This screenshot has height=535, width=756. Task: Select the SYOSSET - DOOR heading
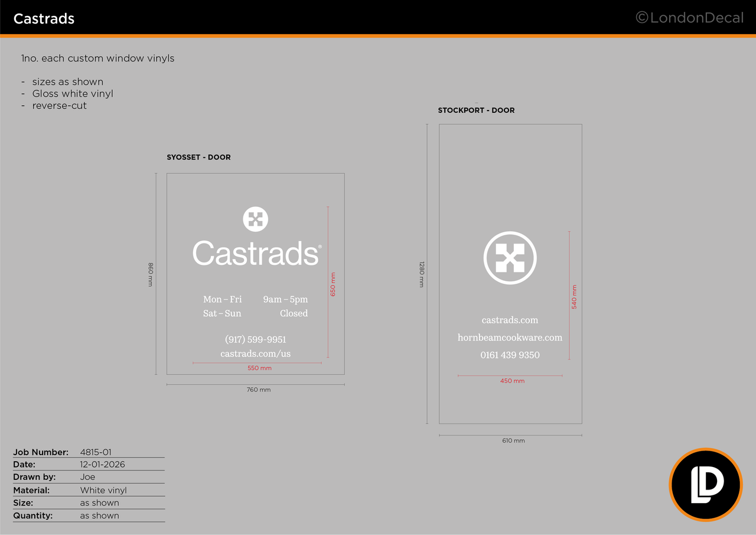pos(198,157)
